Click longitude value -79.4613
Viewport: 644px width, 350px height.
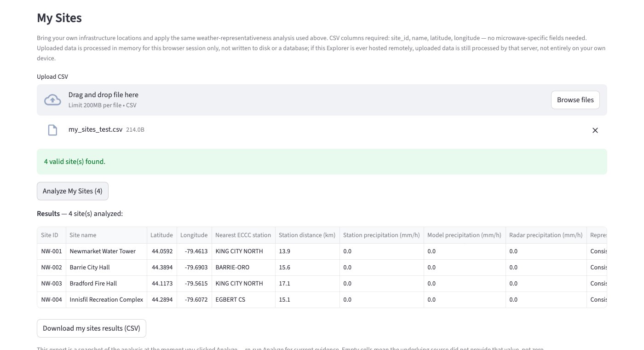(x=194, y=251)
